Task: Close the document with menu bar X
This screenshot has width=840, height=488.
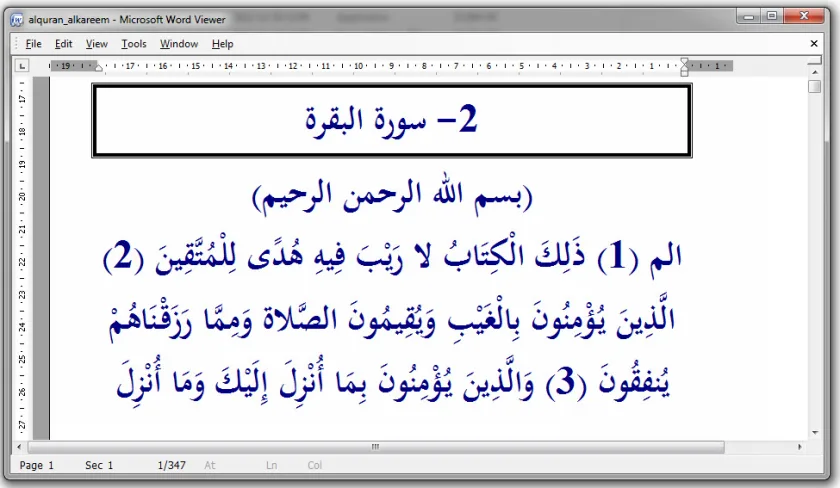Action: tap(814, 43)
